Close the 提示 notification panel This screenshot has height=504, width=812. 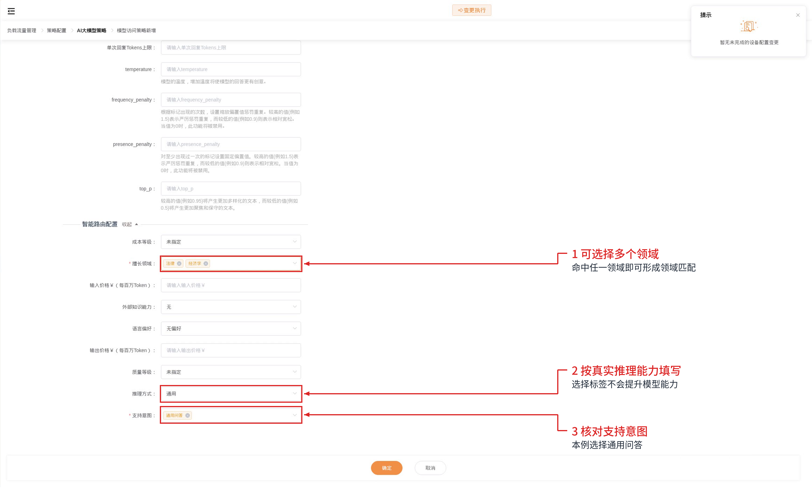[798, 15]
